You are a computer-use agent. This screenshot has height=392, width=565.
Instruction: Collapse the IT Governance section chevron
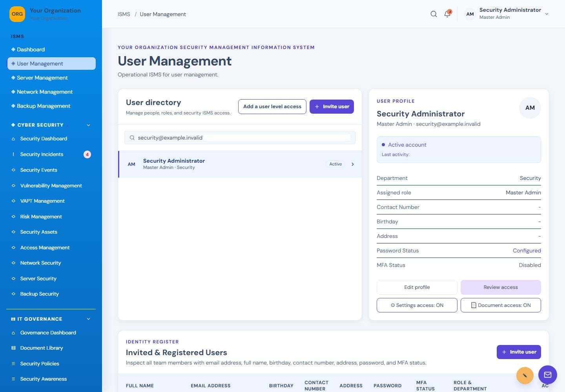click(88, 319)
